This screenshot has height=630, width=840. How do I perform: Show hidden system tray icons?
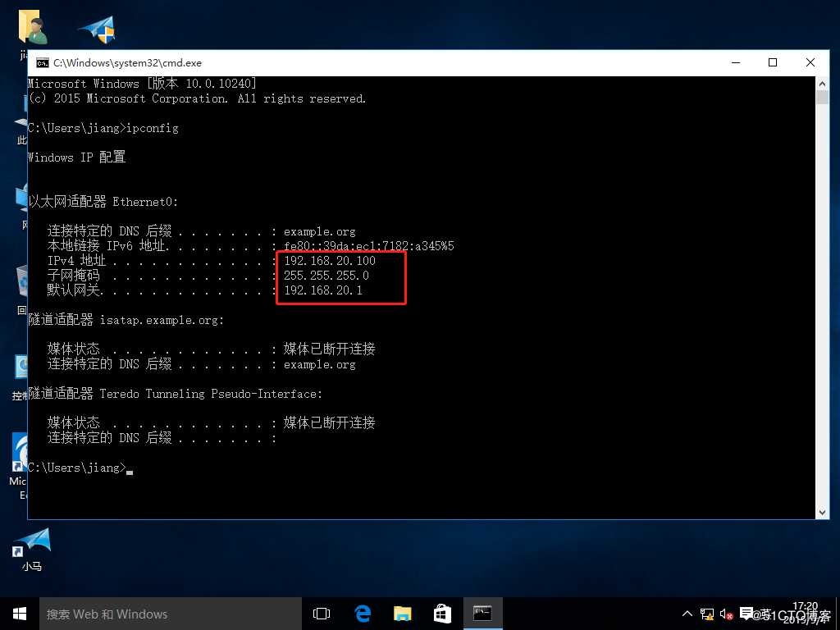(x=687, y=614)
